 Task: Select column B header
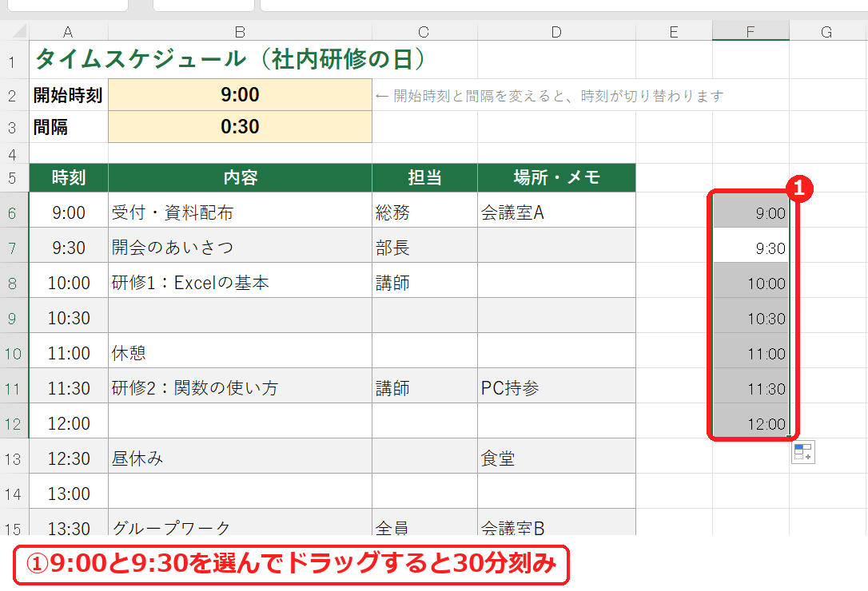pyautogui.click(x=240, y=31)
